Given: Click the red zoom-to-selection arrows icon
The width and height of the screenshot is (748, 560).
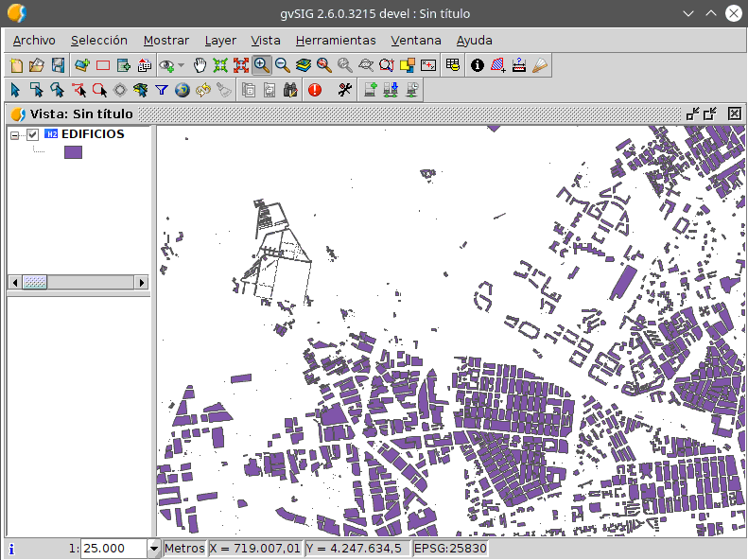Looking at the screenshot, I should (241, 65).
